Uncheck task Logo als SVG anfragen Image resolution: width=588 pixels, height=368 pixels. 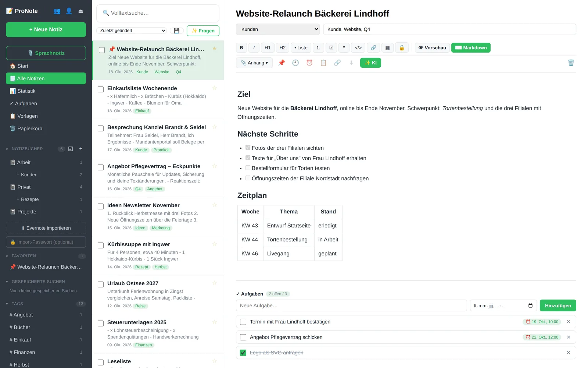(243, 353)
